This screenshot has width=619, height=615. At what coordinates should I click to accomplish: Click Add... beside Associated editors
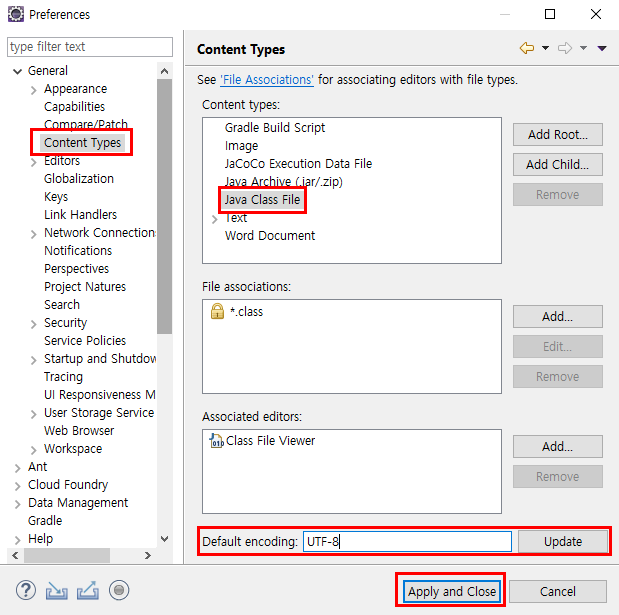tap(557, 446)
